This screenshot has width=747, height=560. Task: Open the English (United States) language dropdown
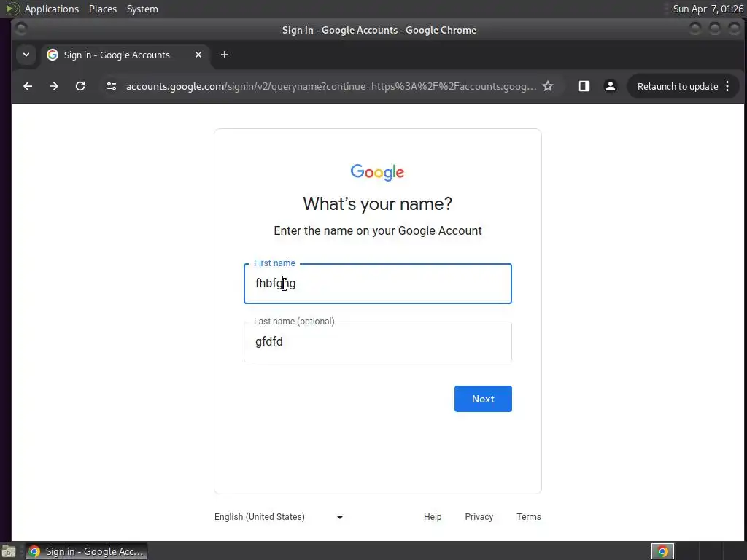click(x=279, y=517)
